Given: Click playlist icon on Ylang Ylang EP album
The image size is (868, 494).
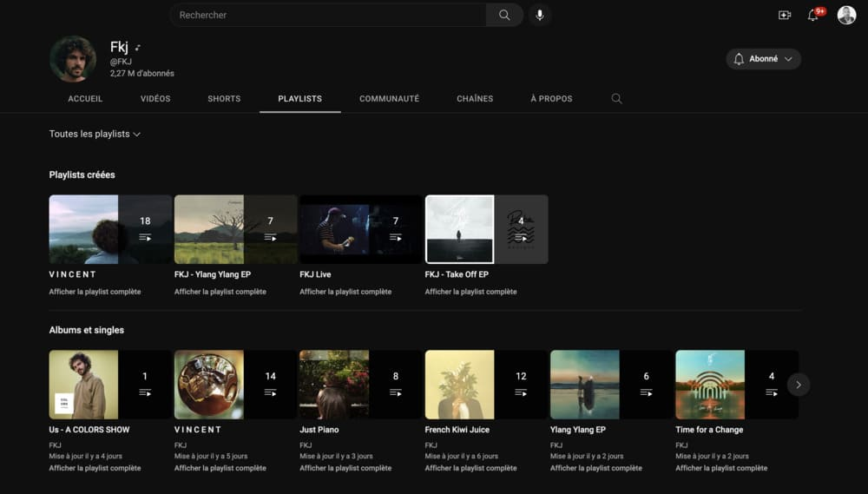Looking at the screenshot, I should click(x=646, y=392).
